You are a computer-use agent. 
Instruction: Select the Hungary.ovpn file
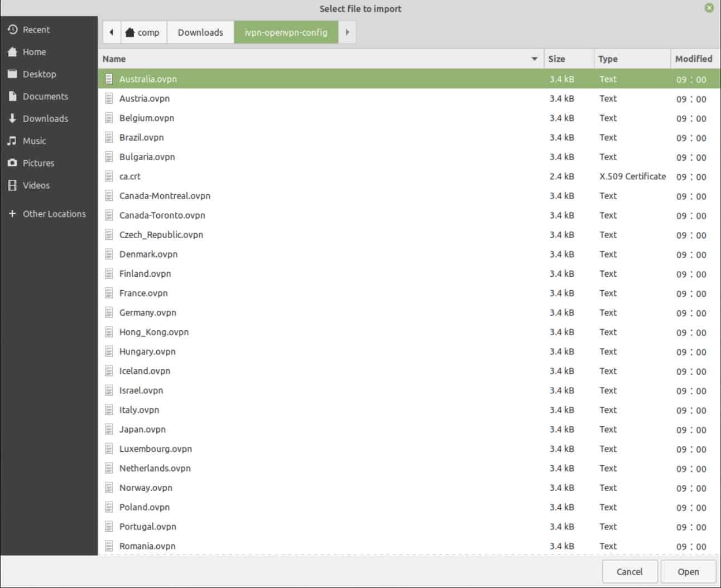click(409, 352)
